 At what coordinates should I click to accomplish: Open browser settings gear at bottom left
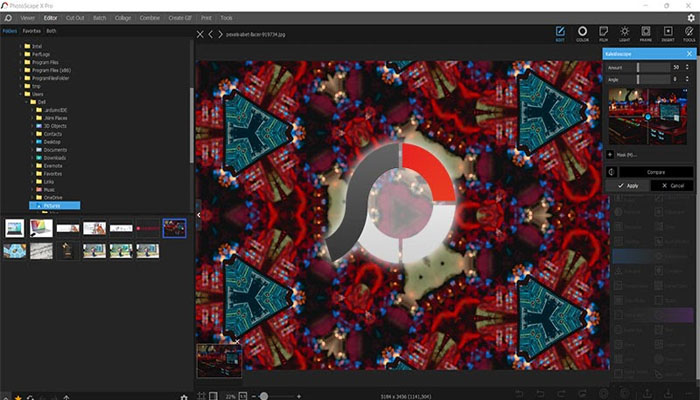(x=183, y=397)
